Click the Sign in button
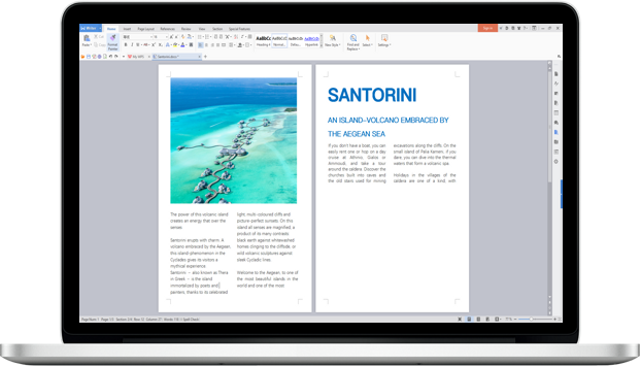This screenshot has width=640, height=366. (488, 28)
